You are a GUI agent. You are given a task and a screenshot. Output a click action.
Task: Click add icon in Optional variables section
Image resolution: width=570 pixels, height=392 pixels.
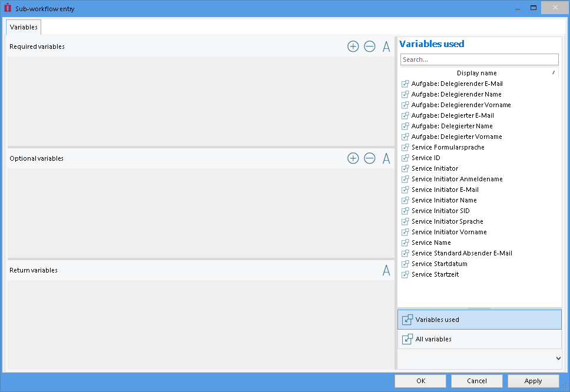[353, 158]
